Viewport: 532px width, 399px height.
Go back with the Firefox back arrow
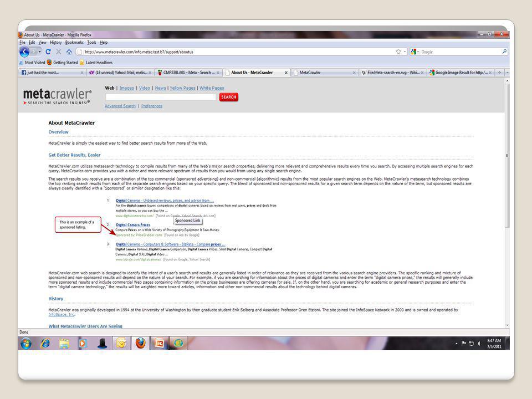click(x=24, y=52)
